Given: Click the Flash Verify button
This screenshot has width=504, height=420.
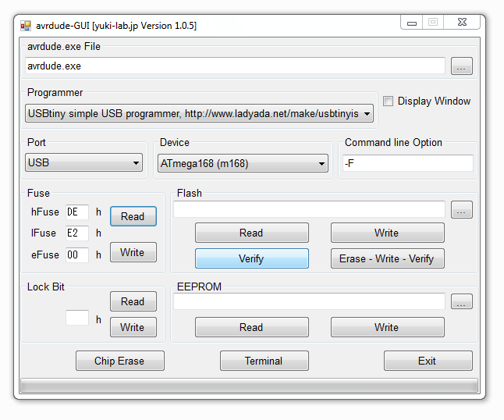Looking at the screenshot, I should pos(252,258).
